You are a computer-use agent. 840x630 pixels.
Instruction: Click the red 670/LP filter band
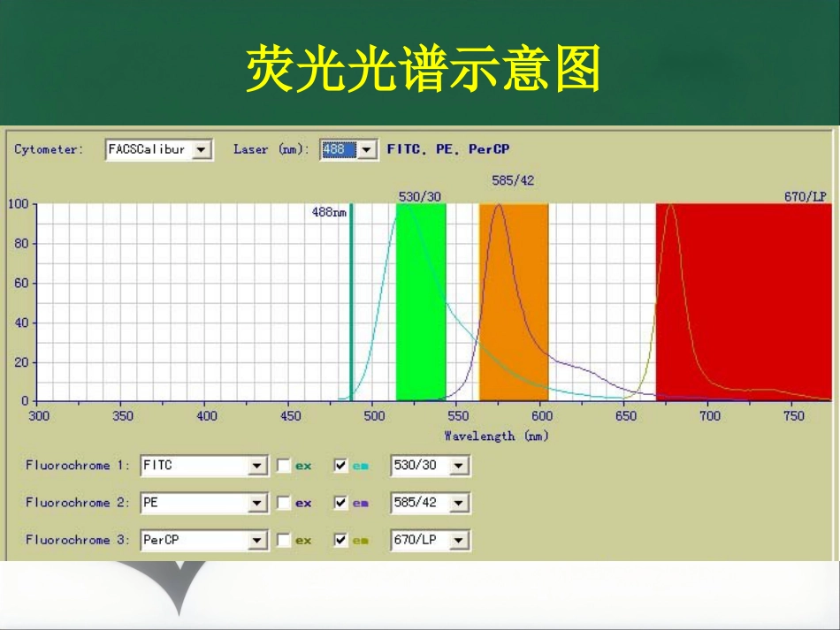point(744,302)
